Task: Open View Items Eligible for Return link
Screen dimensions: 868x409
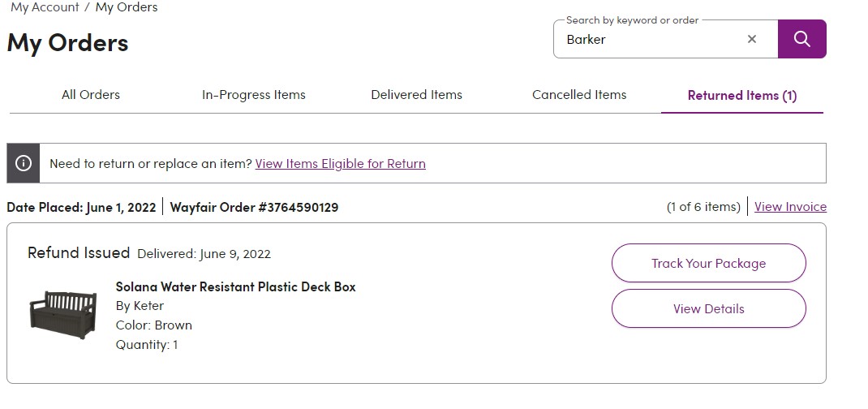Action: [x=341, y=163]
